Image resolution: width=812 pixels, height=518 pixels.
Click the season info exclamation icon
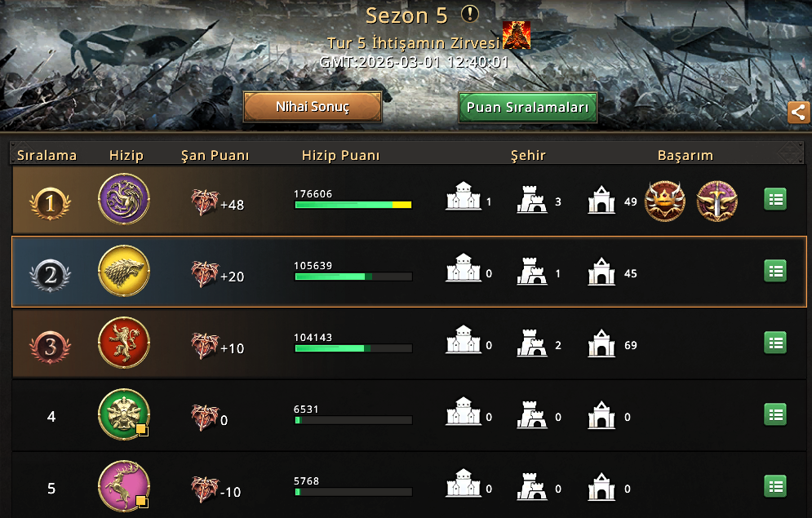point(470,14)
